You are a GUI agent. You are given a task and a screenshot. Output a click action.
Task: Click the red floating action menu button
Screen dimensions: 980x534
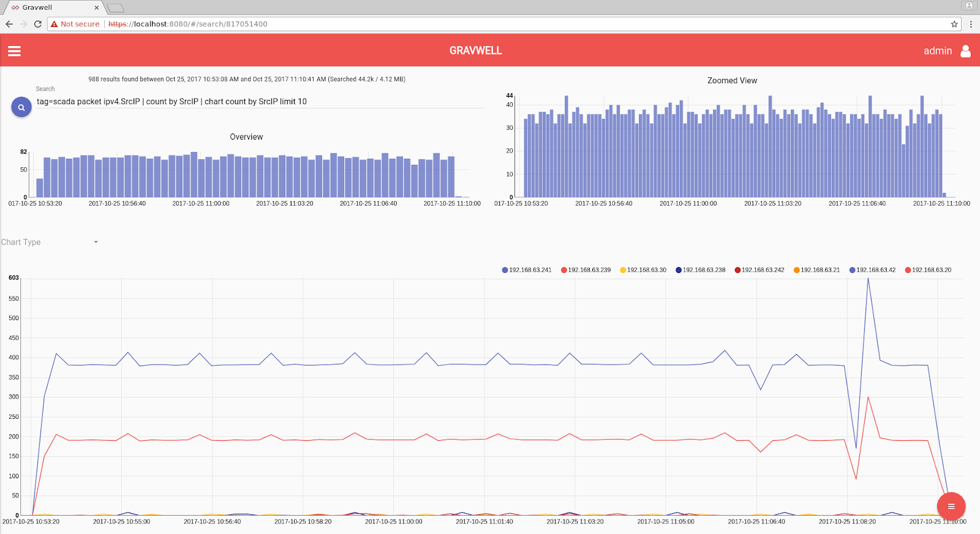[951, 506]
